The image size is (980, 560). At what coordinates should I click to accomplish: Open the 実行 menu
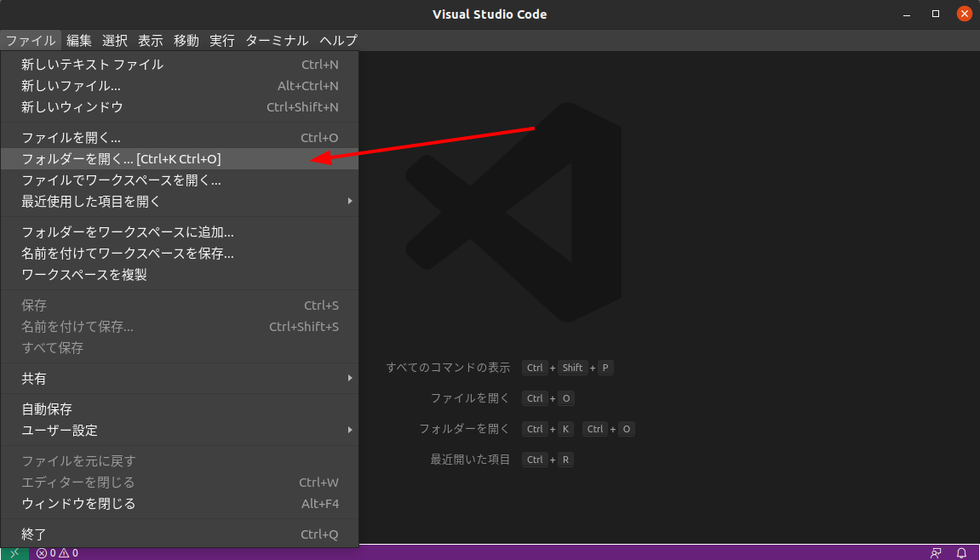[x=222, y=41]
